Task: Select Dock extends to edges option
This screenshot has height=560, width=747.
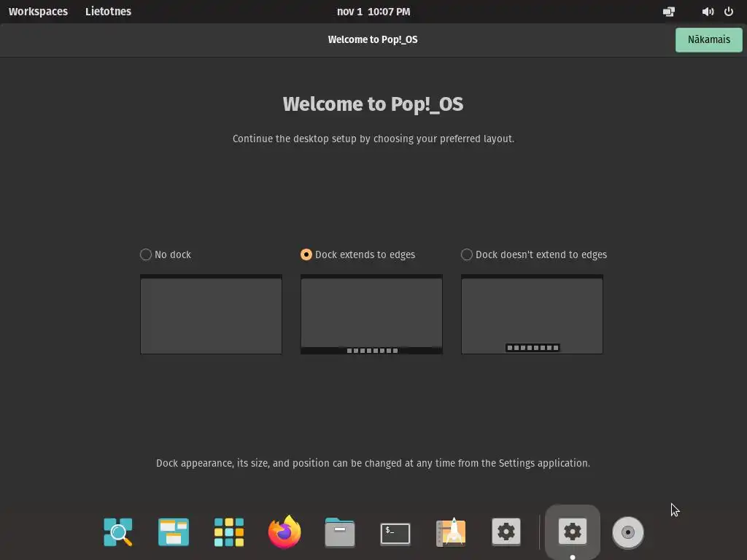Action: click(357, 254)
